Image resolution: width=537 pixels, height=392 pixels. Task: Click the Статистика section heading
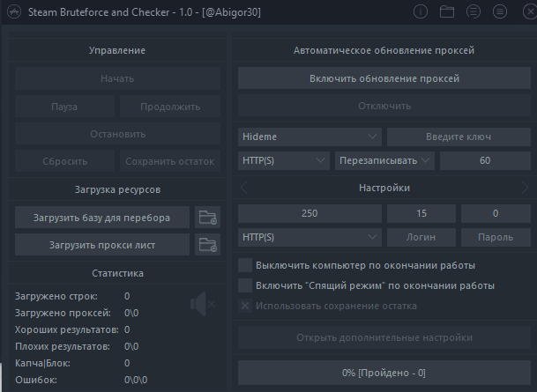click(x=117, y=273)
